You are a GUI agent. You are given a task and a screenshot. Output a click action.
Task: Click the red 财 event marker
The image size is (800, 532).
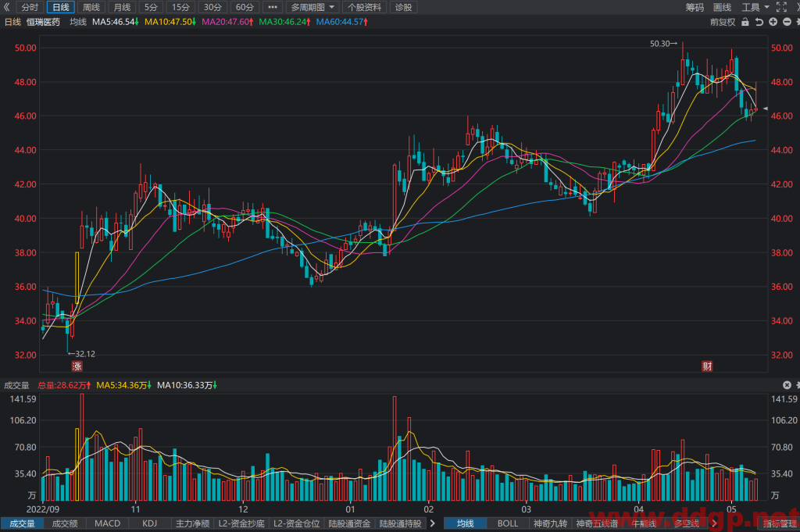coord(706,366)
